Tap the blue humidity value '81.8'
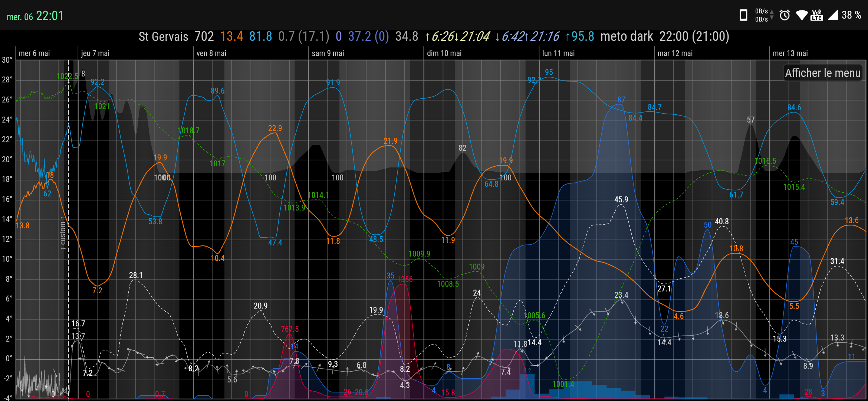The image size is (868, 401). click(260, 36)
